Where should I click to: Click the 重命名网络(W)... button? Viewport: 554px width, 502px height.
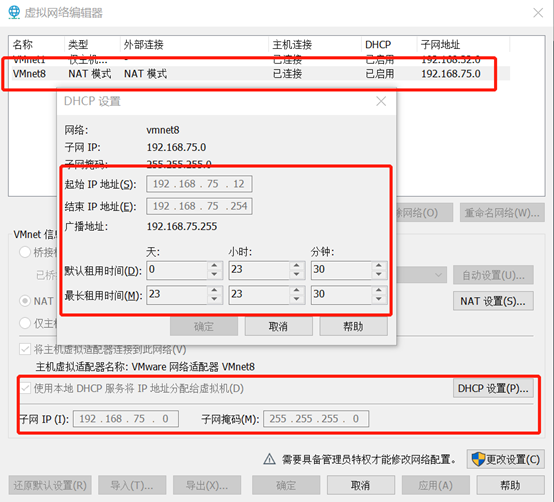tap(502, 213)
